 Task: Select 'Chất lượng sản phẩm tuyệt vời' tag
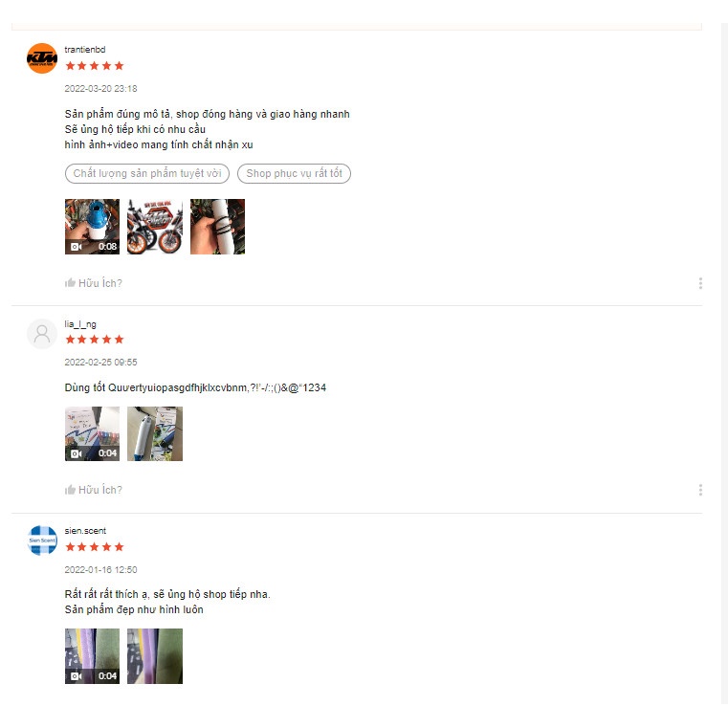[147, 174]
